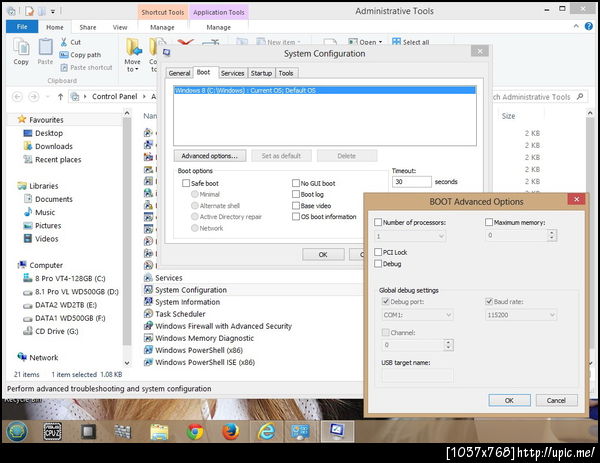Open the Services shortcut icon
Viewport: 600px width, 463px height.
click(148, 277)
